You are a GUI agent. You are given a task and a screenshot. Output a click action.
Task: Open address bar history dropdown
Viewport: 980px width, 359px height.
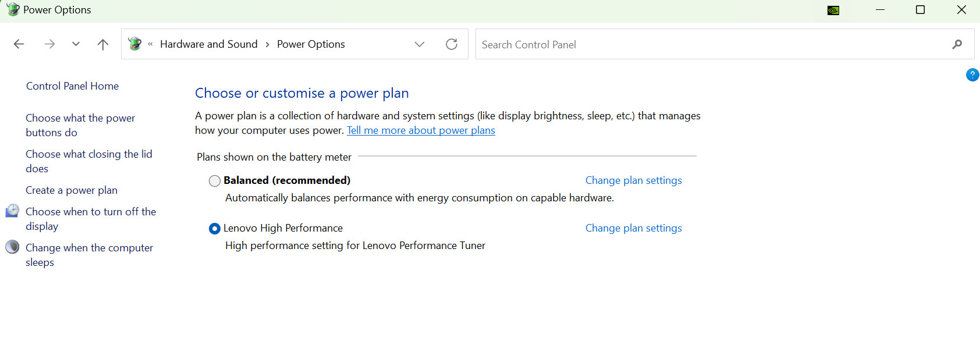click(x=420, y=44)
